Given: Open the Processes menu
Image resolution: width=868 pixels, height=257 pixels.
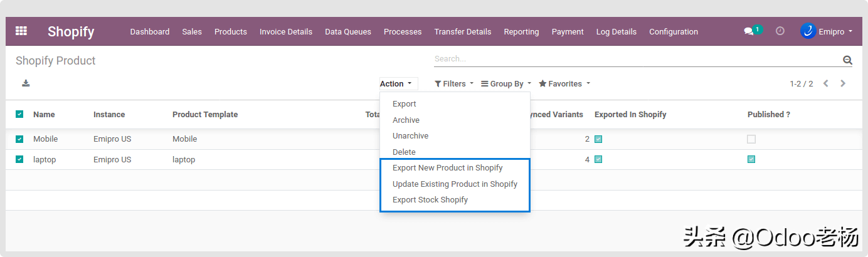Looking at the screenshot, I should pos(403,32).
